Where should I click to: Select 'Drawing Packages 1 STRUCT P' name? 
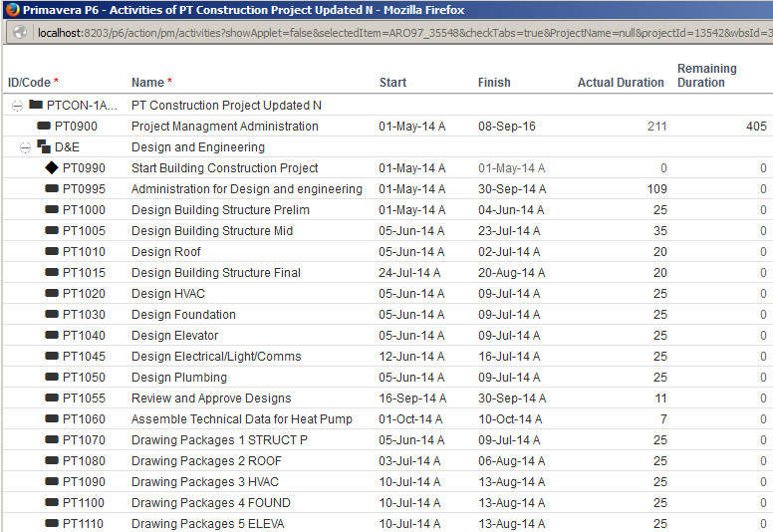click(x=219, y=440)
